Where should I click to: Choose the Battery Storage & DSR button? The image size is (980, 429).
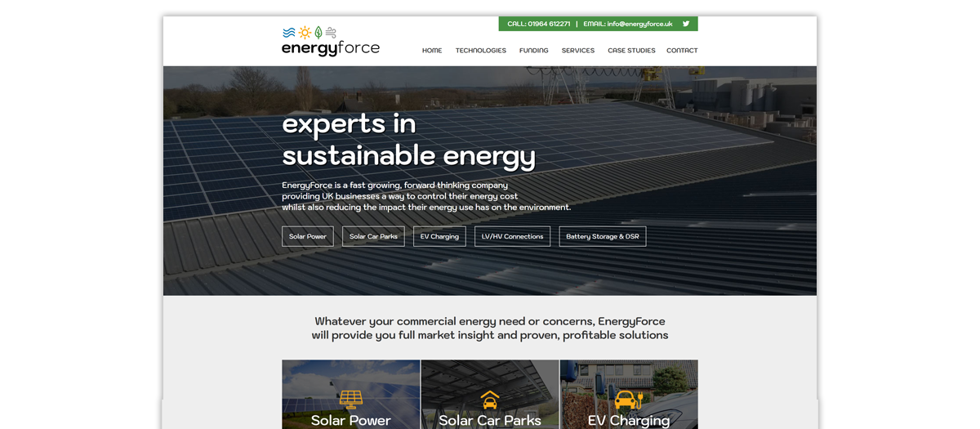pos(603,237)
